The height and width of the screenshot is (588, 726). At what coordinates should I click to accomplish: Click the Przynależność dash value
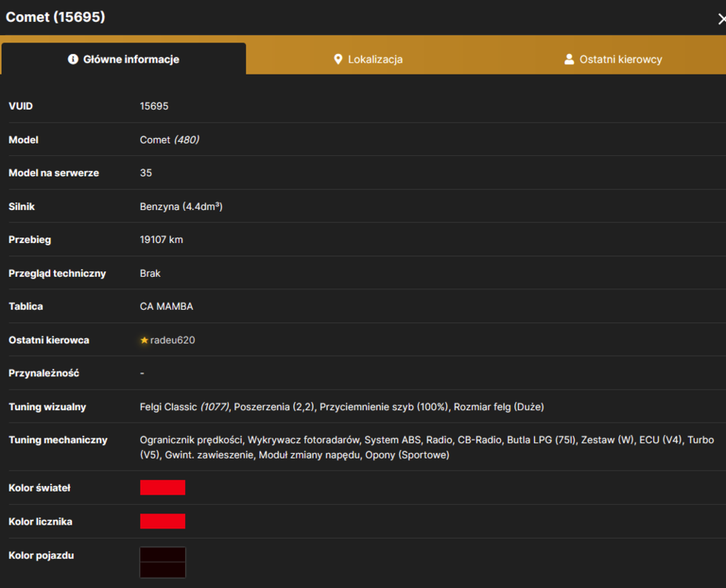142,373
